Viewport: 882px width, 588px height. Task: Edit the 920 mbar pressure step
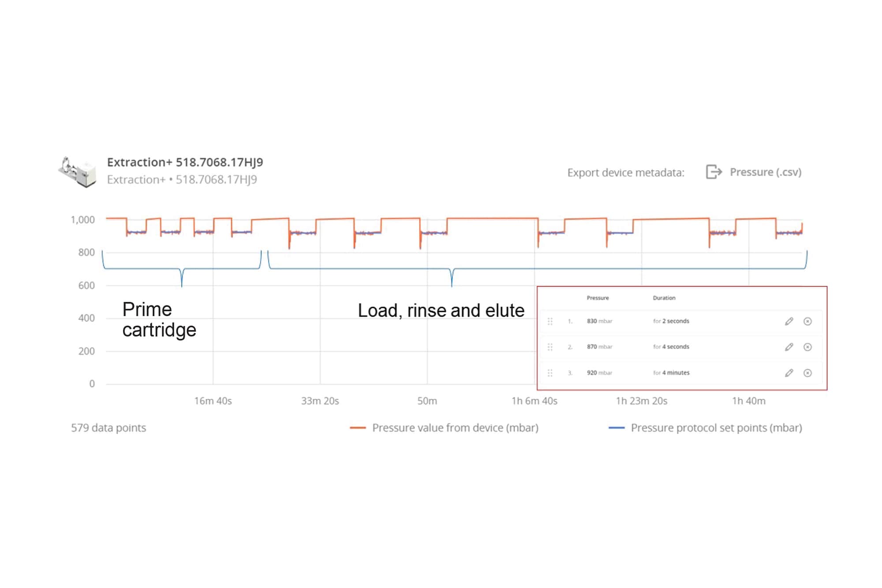point(789,373)
